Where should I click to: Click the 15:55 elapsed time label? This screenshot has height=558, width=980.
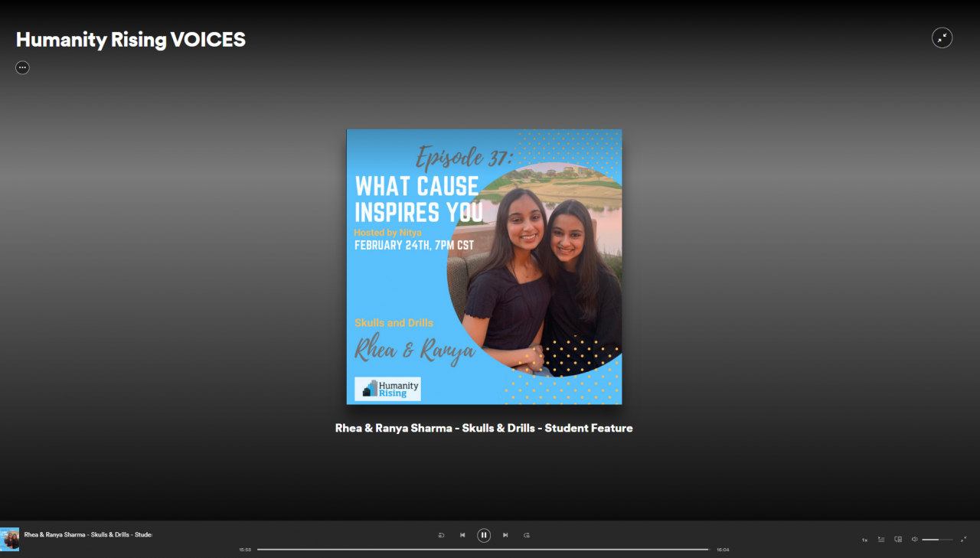click(x=245, y=550)
